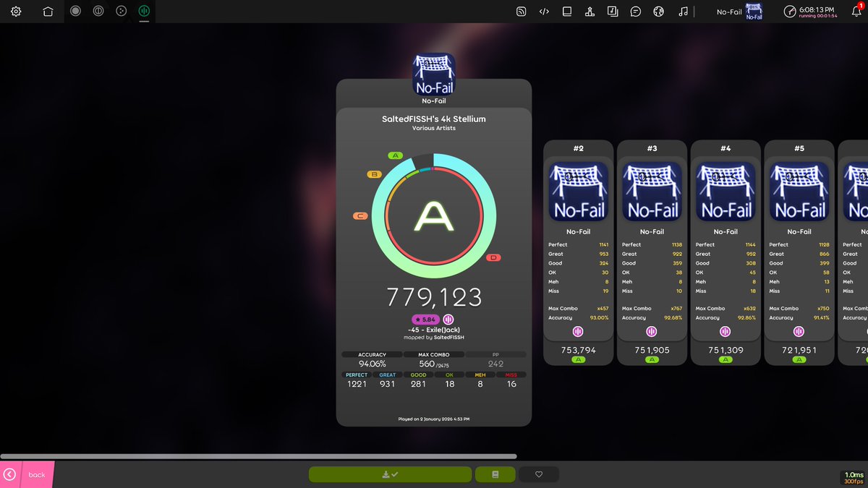Open the changelog code icon
Viewport: 868px width, 488px height.
click(544, 12)
